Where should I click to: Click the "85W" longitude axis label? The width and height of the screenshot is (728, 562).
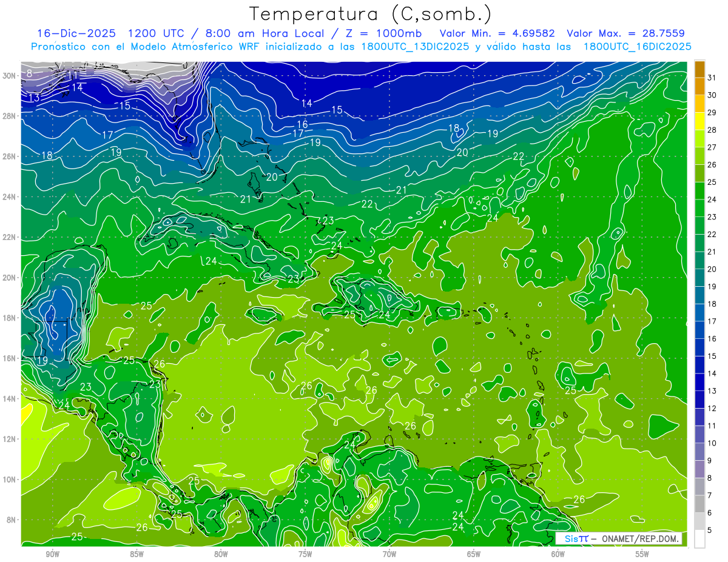click(x=136, y=555)
